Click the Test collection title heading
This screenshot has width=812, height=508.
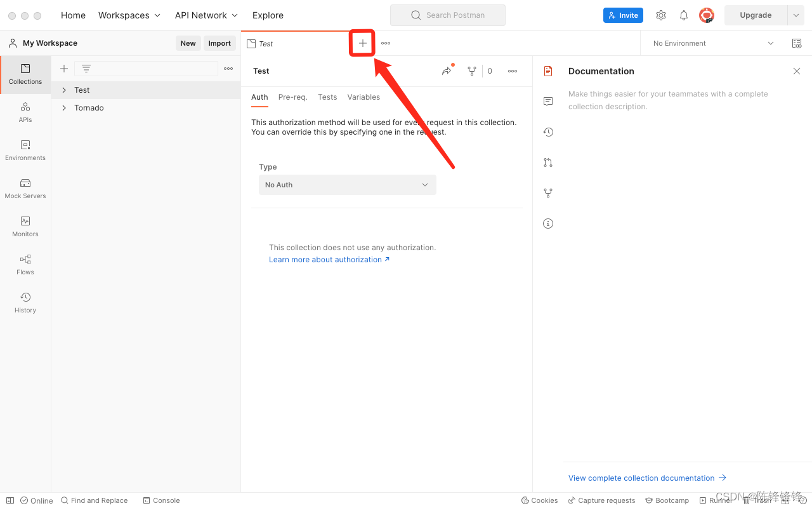[261, 71]
